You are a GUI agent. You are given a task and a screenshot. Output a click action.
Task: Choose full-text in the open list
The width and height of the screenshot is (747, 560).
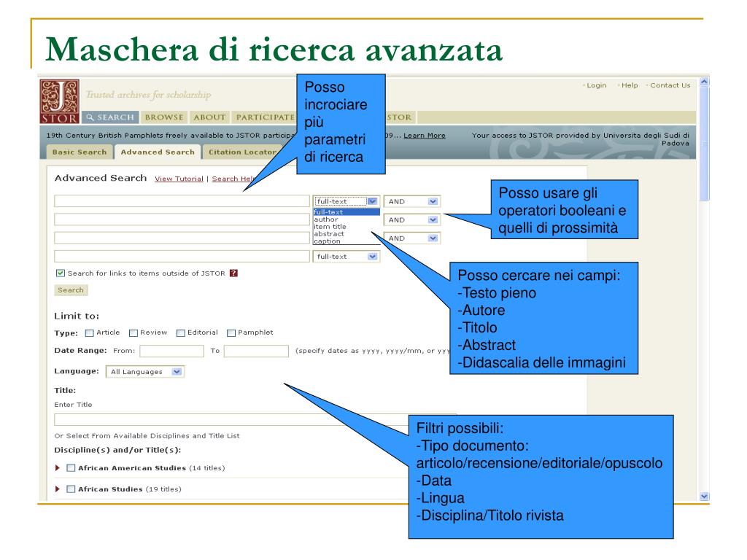tap(347, 212)
